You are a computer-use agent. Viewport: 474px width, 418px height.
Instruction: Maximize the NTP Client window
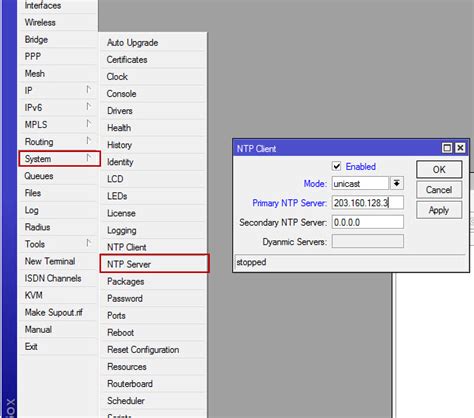click(447, 148)
